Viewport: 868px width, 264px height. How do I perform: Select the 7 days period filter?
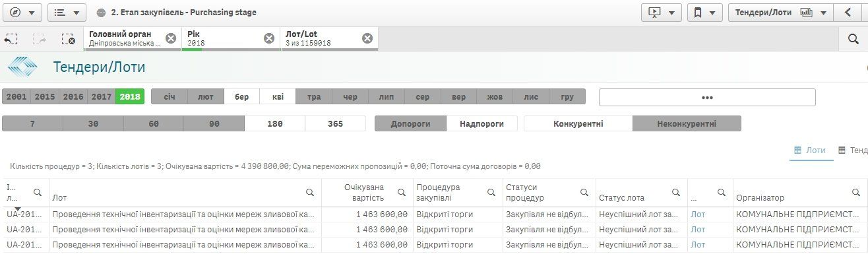32,123
